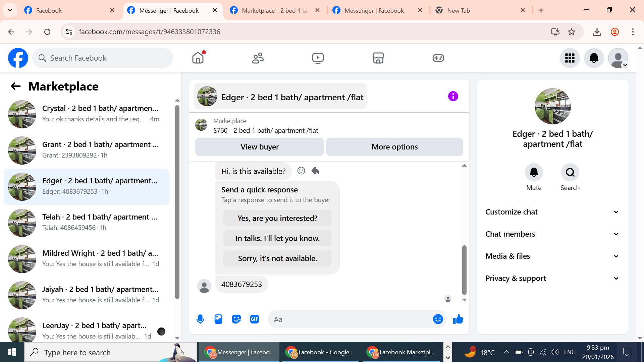The height and width of the screenshot is (362, 644).
Task: Click the taskbar search box
Action: coord(111,352)
